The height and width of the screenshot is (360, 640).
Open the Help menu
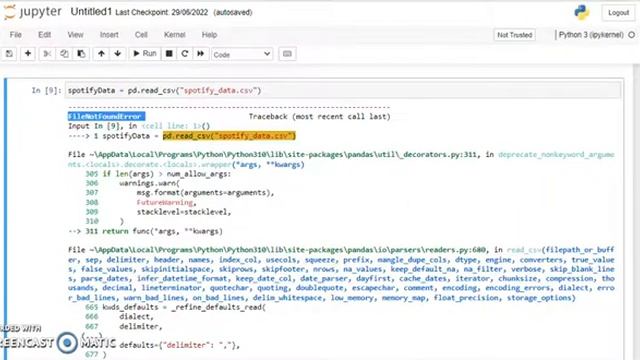[209, 35]
